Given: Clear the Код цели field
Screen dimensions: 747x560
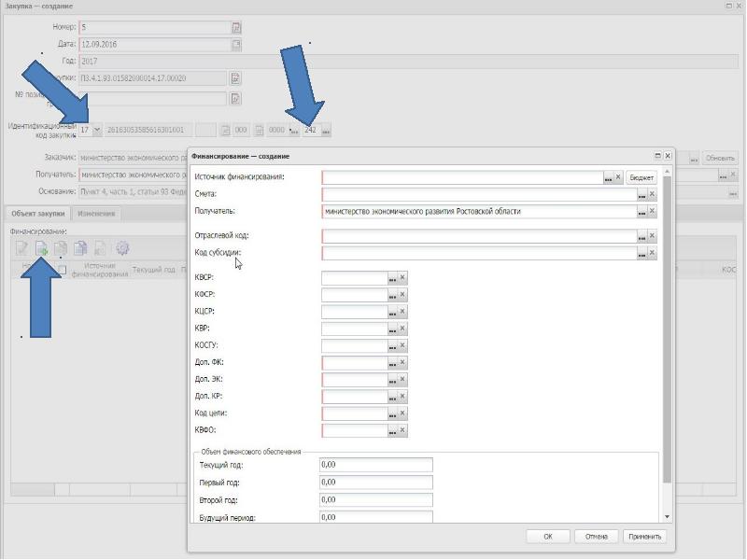Looking at the screenshot, I should 402,413.
